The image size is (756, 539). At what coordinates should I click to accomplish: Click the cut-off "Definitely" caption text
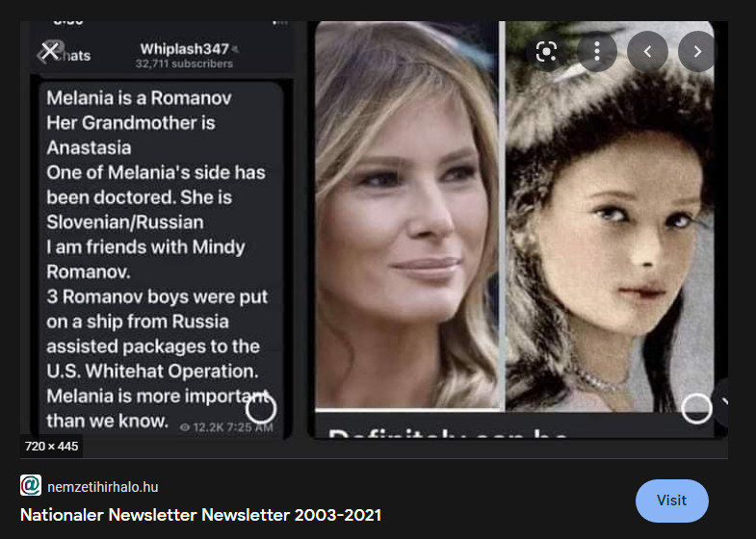(447, 433)
